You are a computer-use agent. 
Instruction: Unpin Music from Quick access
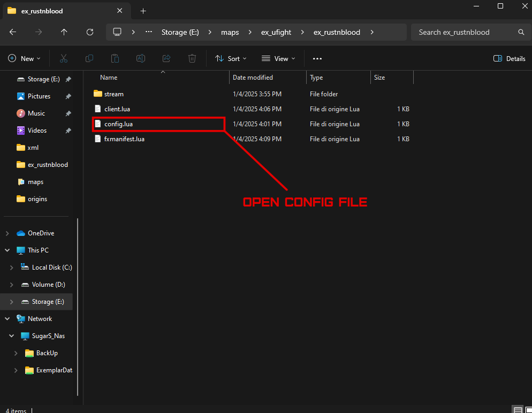(x=68, y=113)
